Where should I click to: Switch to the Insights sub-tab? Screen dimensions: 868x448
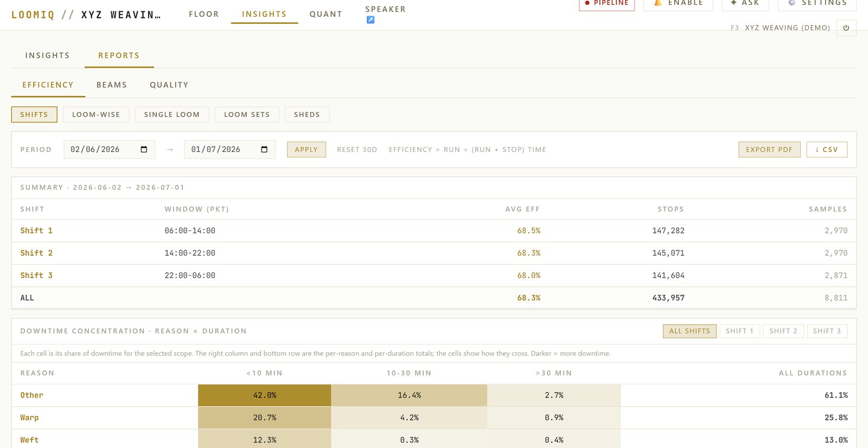(47, 55)
